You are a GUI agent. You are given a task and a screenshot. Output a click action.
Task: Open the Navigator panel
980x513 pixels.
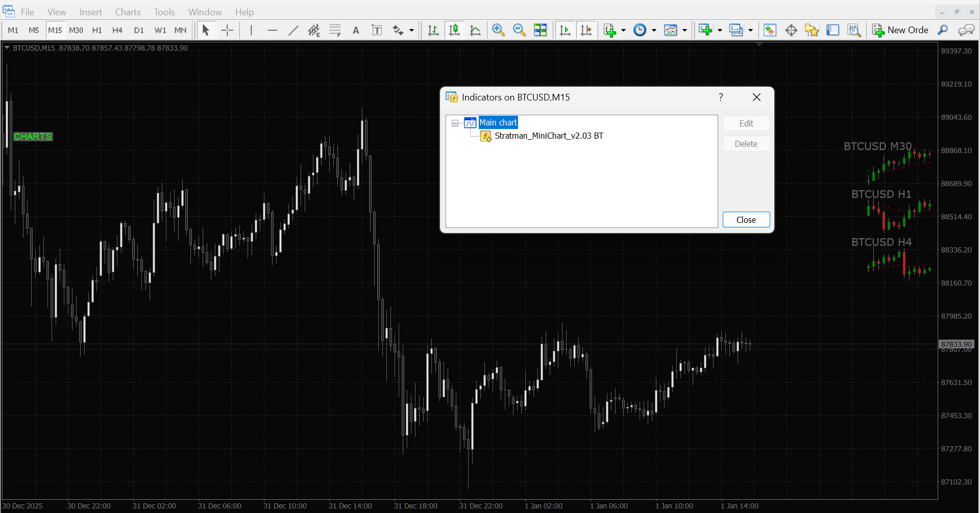pos(812,30)
